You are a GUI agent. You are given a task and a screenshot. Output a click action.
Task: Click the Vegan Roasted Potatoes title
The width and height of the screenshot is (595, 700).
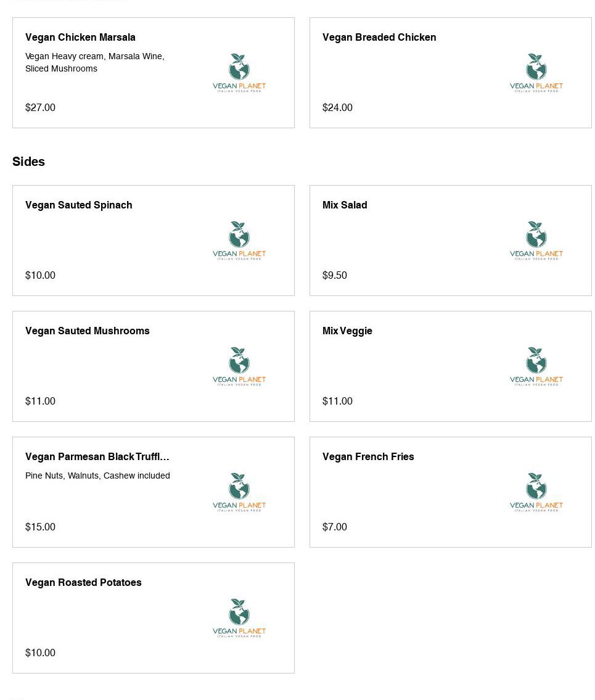(83, 582)
